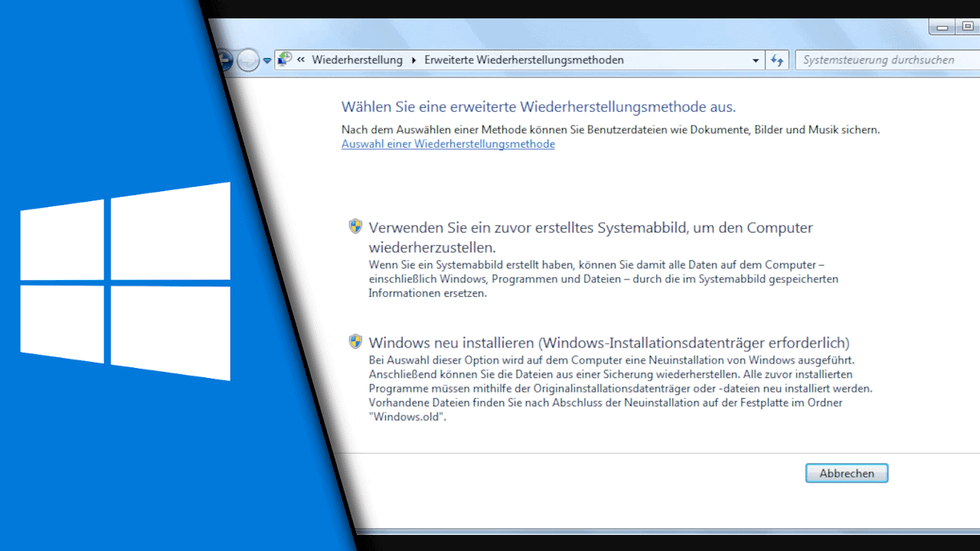Select Erweiterte Wiederherstellungsmethoden breadcrumb
This screenshot has width=980, height=551.
[524, 60]
